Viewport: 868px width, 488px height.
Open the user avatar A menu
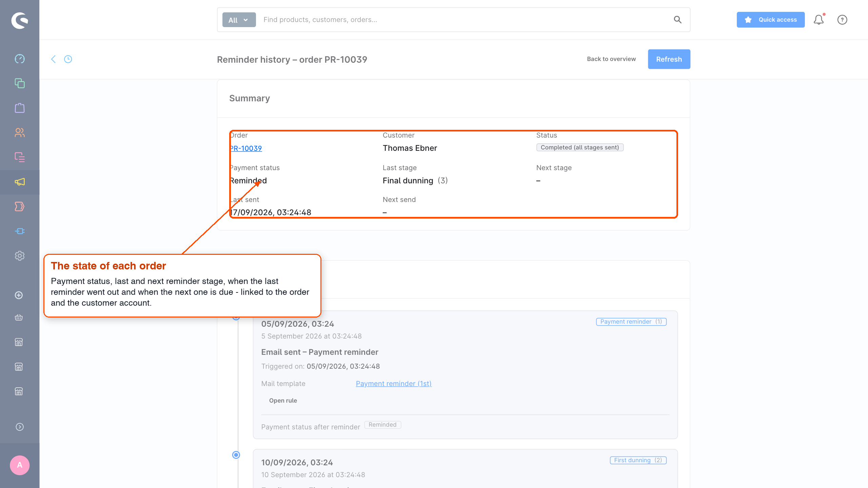20,465
